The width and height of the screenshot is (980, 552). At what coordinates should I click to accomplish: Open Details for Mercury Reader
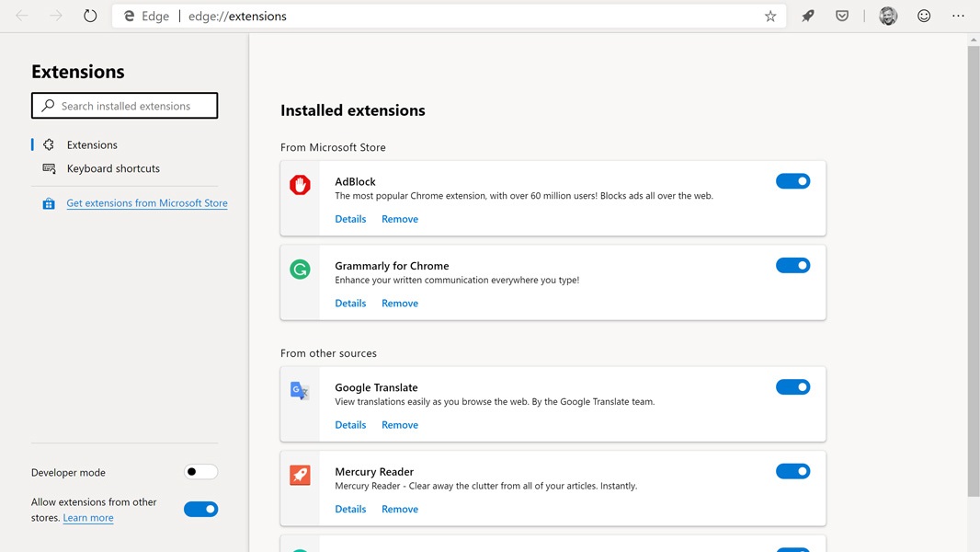tap(350, 509)
